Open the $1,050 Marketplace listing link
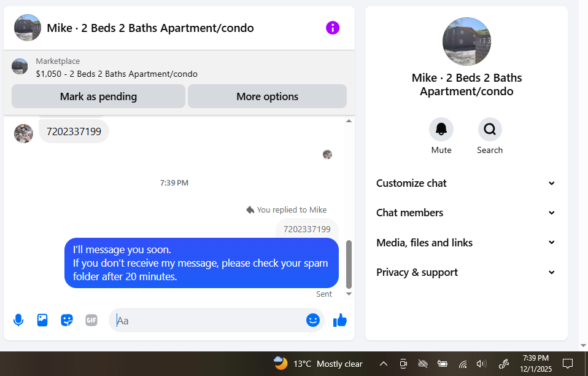588x376 pixels. tap(117, 74)
